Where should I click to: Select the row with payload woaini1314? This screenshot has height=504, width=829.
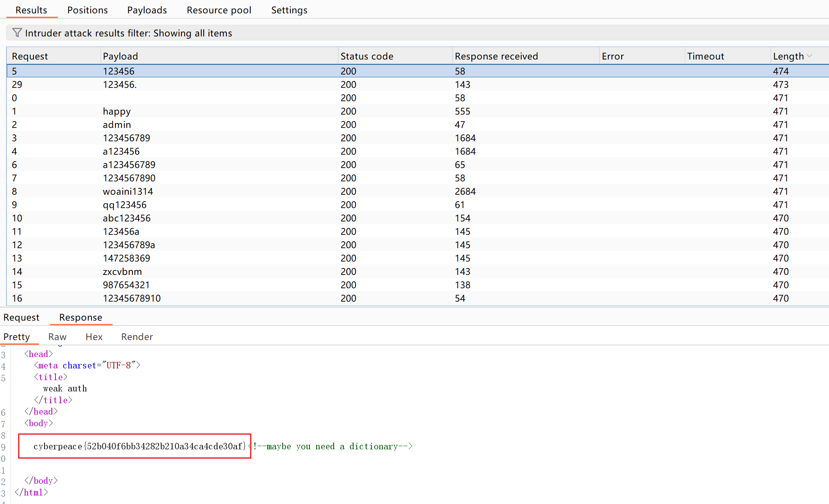pos(128,191)
